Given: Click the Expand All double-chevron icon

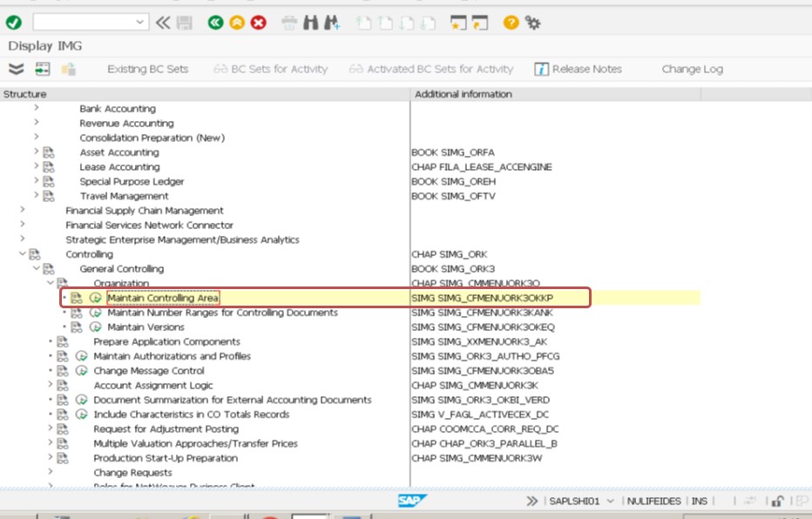Looking at the screenshot, I should point(16,69).
